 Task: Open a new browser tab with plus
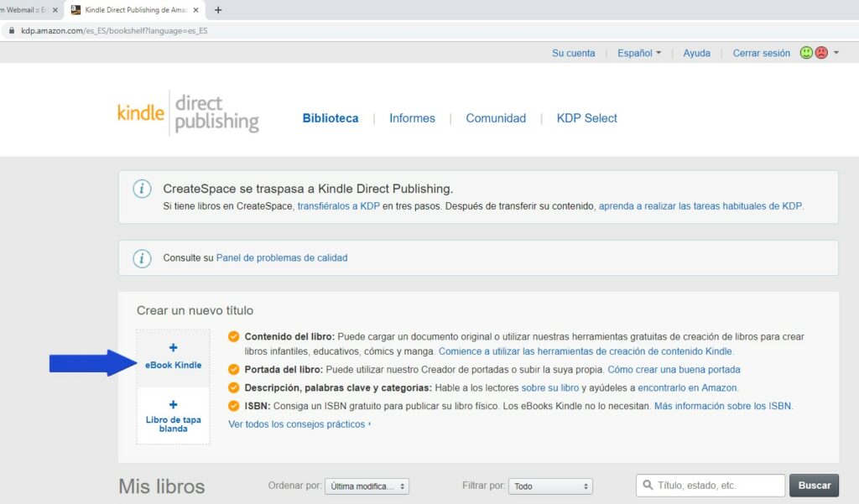[x=218, y=10]
